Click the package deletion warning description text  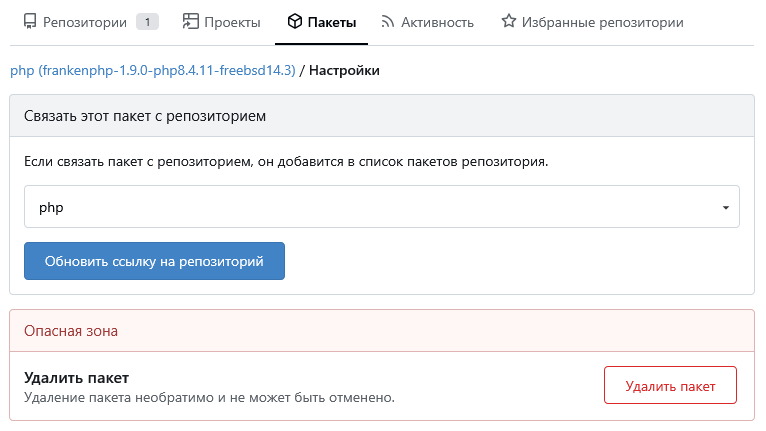point(209,397)
